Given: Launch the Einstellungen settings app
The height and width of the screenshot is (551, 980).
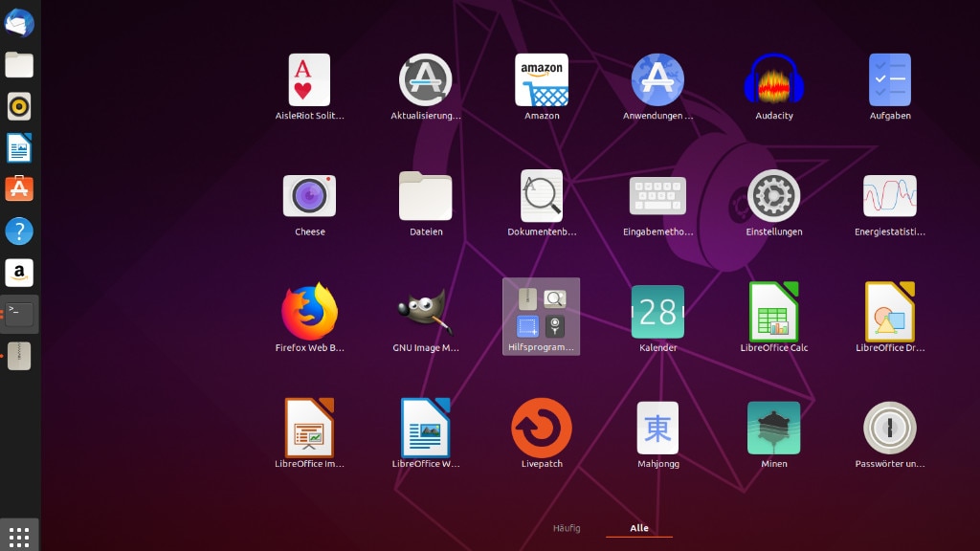Looking at the screenshot, I should pyautogui.click(x=773, y=195).
